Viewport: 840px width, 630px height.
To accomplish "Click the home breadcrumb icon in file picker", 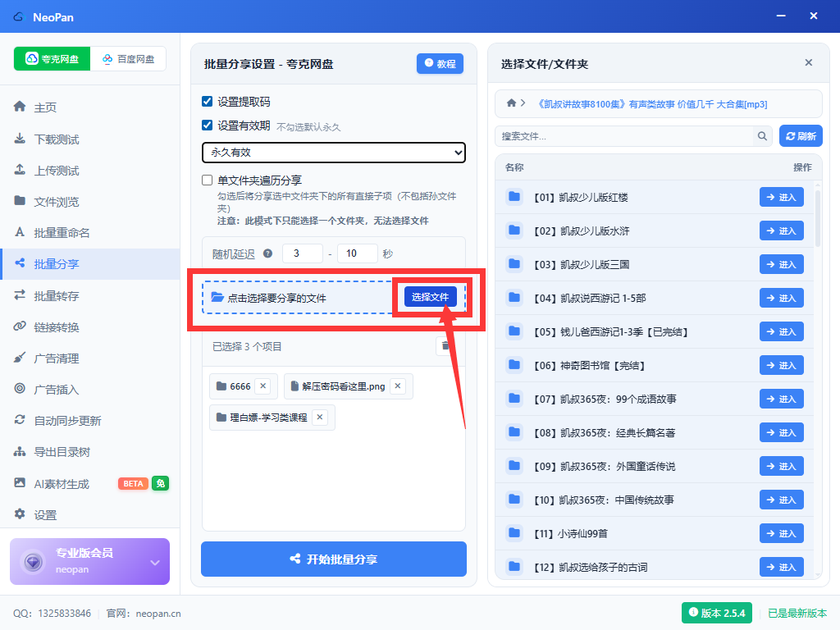I will click(x=512, y=103).
